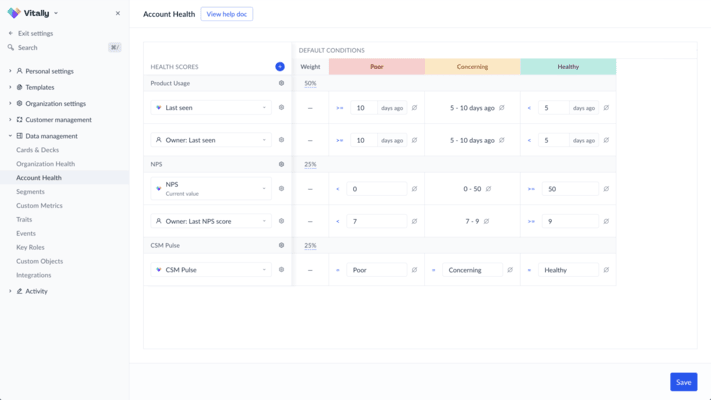Click the Vitally logo icon
This screenshot has width=711, height=400.
(14, 13)
